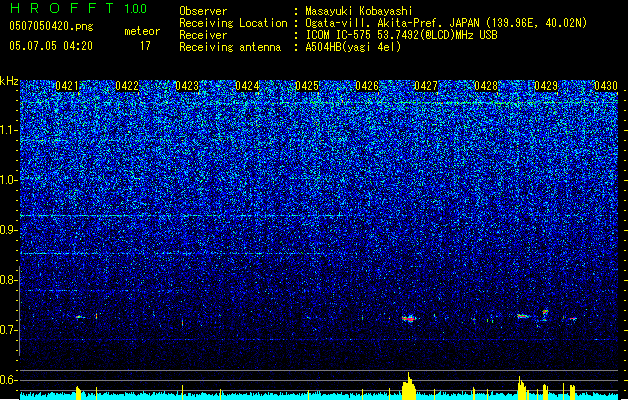Click the meteor count value 17

145,46
